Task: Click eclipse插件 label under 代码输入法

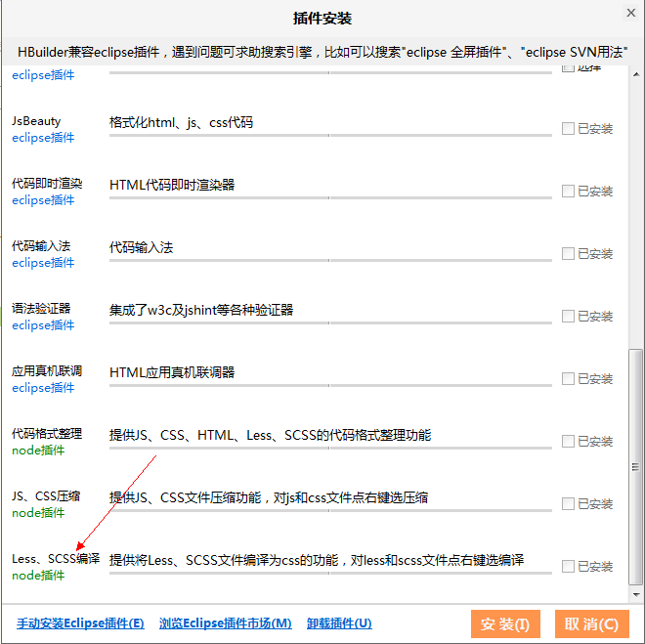Action: tap(43, 263)
